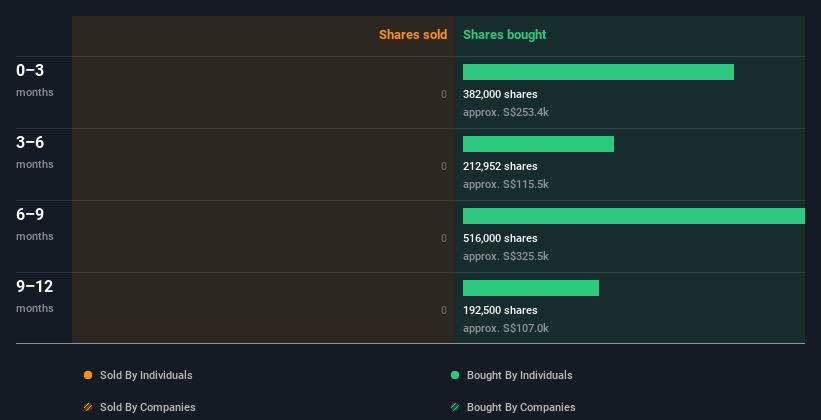The image size is (821, 420).
Task: Click the 192,500 shares value
Action: pos(500,311)
